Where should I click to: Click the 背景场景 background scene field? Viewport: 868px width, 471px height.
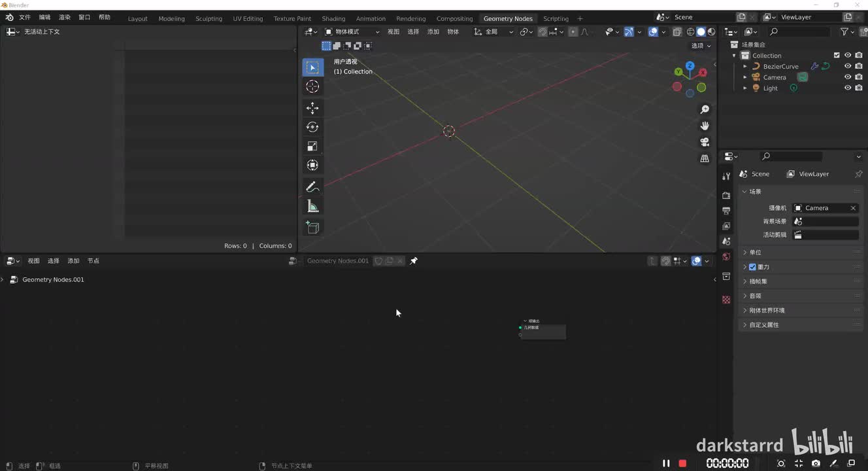[826, 222]
